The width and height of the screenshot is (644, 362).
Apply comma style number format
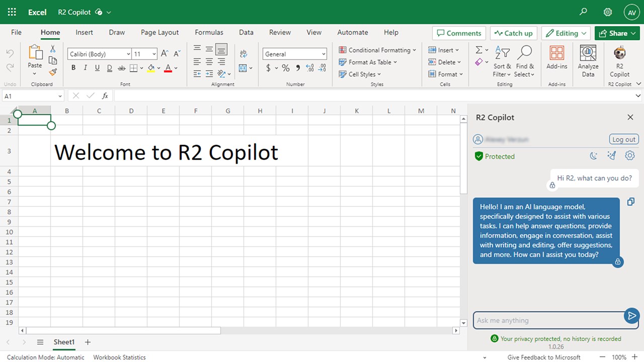298,68
